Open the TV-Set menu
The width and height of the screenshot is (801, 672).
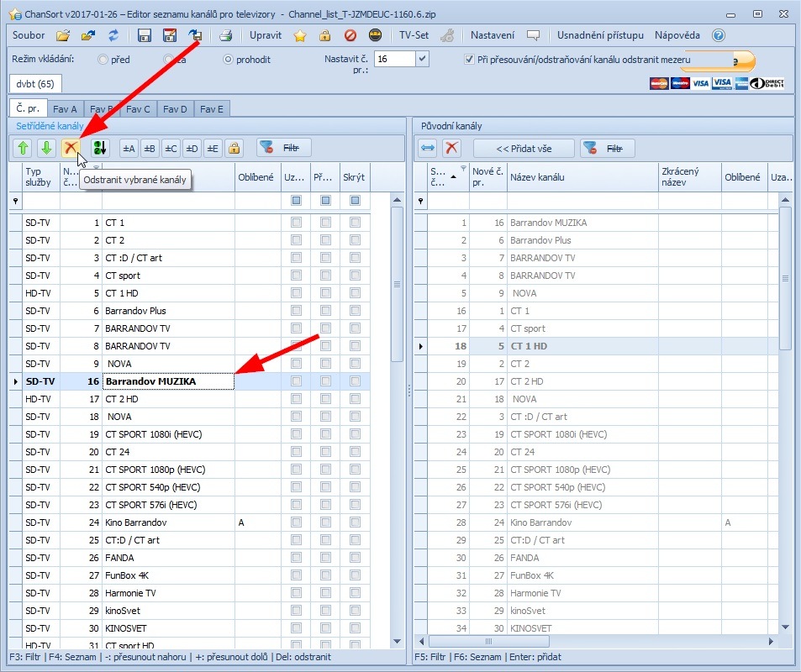tap(414, 35)
